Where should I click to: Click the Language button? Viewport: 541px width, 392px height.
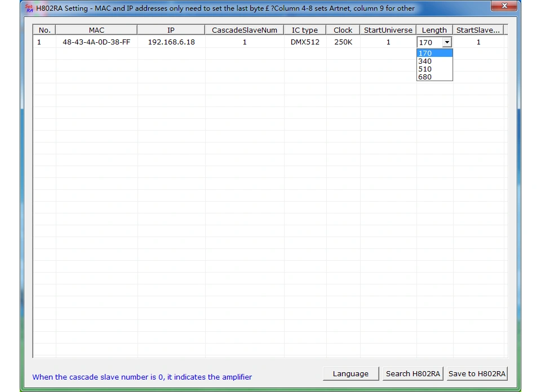351,374
